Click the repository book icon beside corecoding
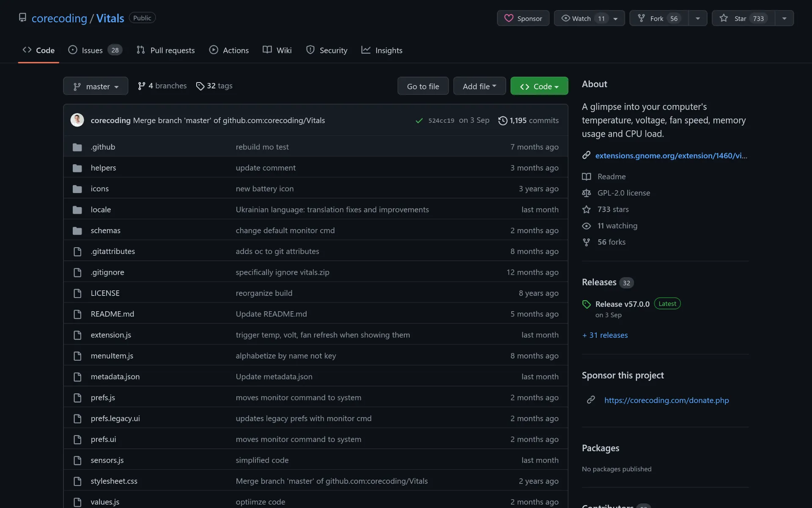The image size is (812, 508). tap(22, 17)
